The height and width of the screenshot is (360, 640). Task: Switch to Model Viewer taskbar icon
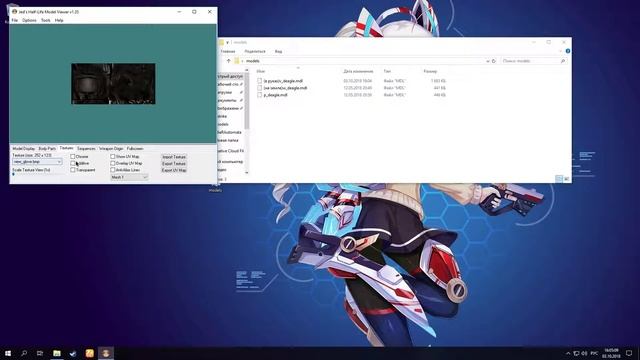pyautogui.click(x=106, y=353)
